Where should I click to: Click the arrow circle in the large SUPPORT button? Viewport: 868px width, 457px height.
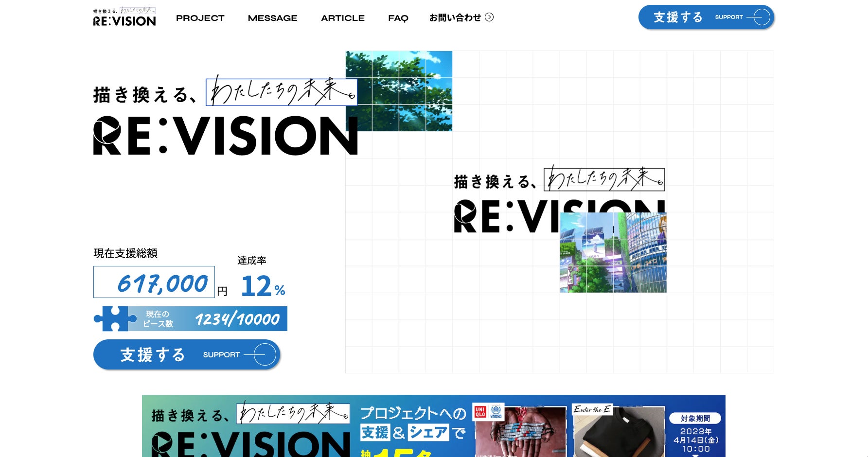point(265,354)
